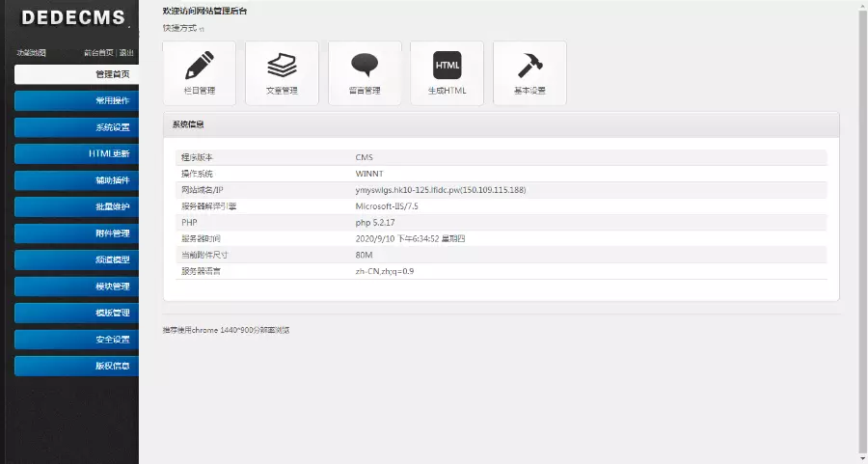Click the page's vertical scrollbar
The image size is (868, 464).
pyautogui.click(x=862, y=232)
